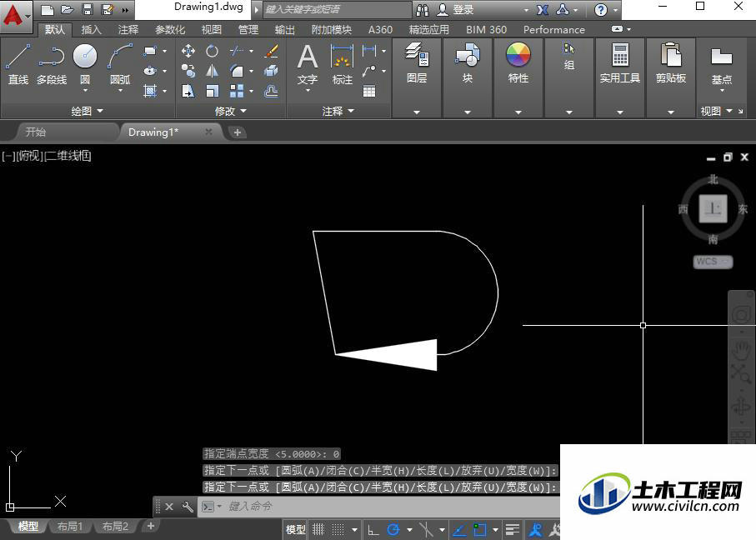
Task: Activate the Trim tool
Action: [236, 51]
